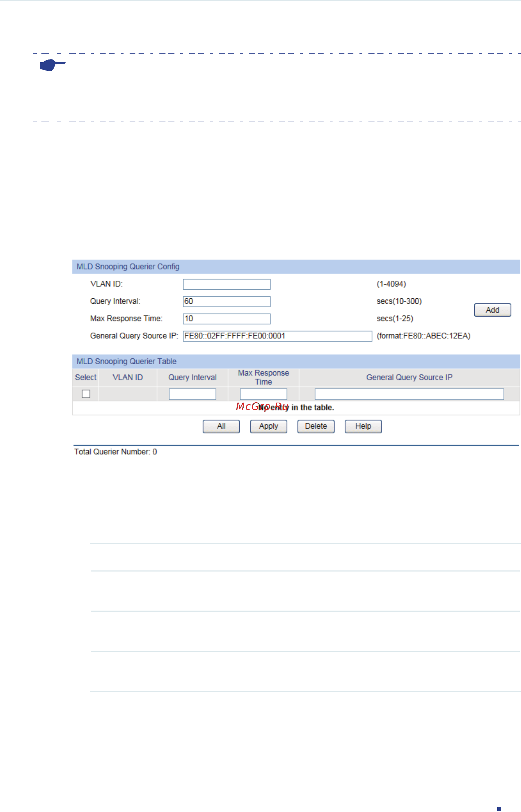Click the table's General Query Source IP box
Screen dimensions: 521x812
(x=409, y=394)
